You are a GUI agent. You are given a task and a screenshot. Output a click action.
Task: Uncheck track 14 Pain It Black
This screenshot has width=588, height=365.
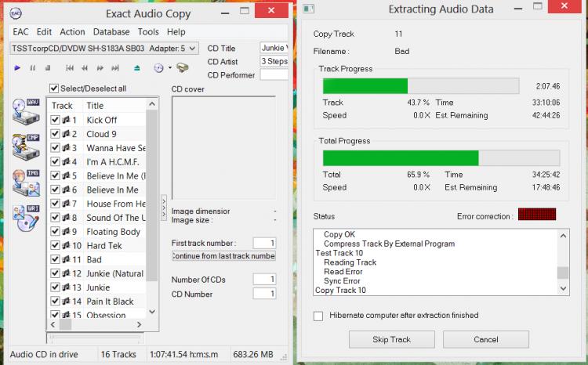tap(55, 302)
